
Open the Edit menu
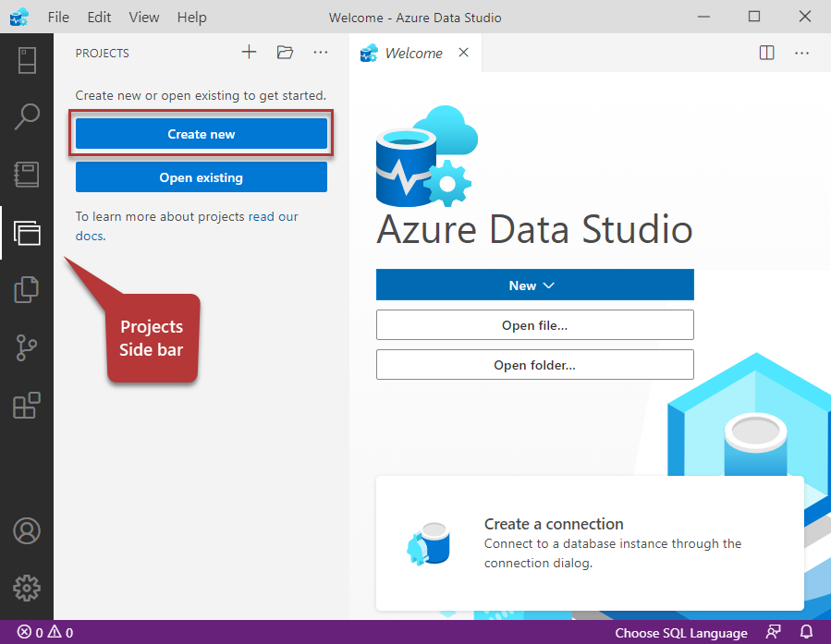click(x=99, y=18)
